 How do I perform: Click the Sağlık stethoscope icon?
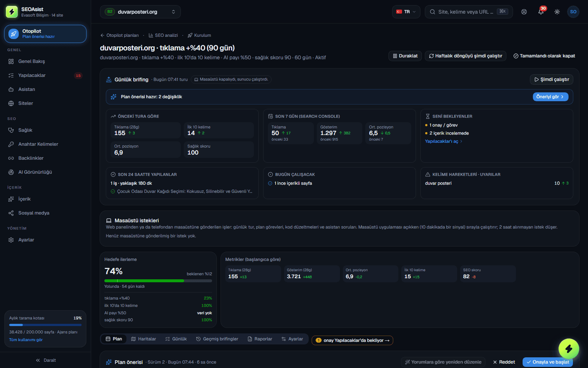(11, 130)
